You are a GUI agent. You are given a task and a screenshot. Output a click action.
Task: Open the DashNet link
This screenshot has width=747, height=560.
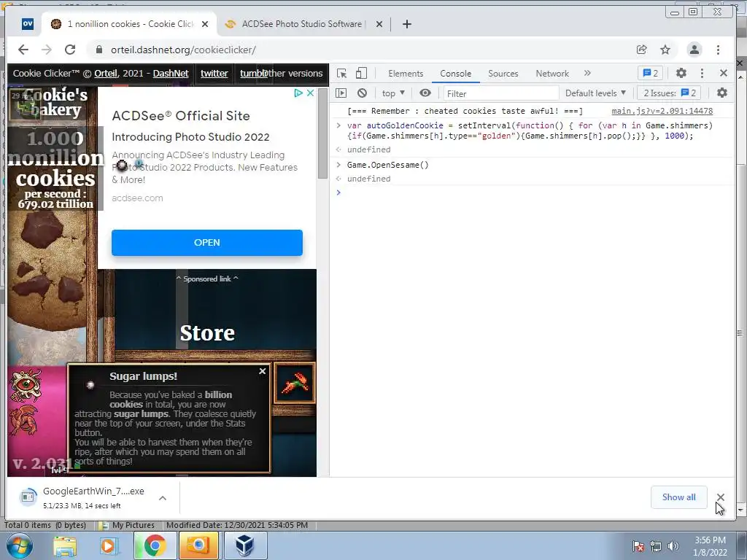click(171, 74)
